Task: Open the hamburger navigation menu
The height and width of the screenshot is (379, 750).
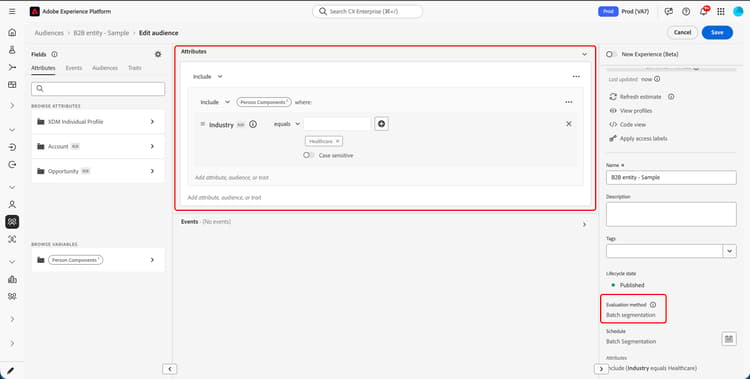Action: coord(12,11)
